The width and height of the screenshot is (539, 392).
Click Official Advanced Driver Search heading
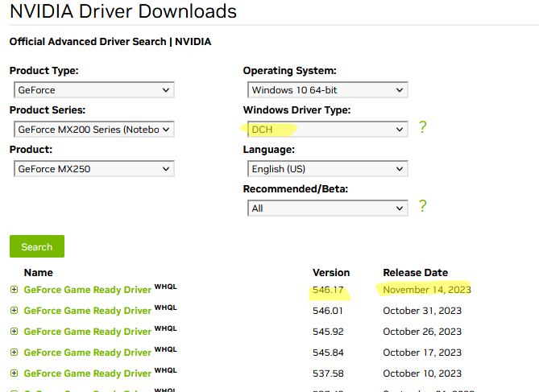pyautogui.click(x=110, y=42)
